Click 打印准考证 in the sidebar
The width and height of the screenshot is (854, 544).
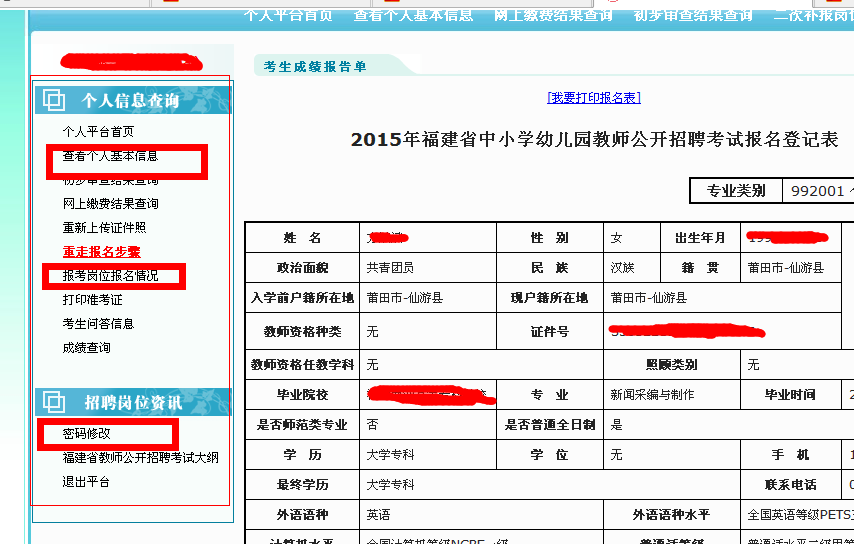click(x=92, y=300)
